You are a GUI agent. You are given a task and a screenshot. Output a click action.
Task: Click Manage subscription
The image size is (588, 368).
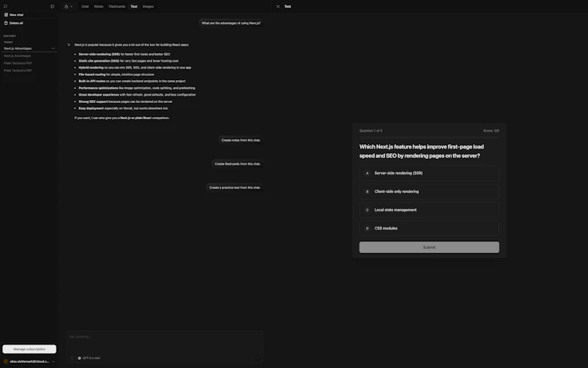[29, 349]
